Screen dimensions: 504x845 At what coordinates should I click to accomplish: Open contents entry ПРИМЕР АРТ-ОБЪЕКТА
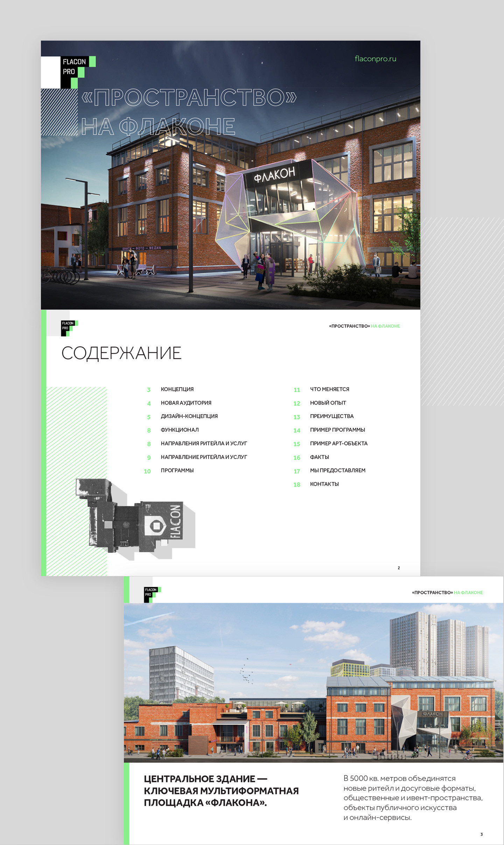pos(339,444)
